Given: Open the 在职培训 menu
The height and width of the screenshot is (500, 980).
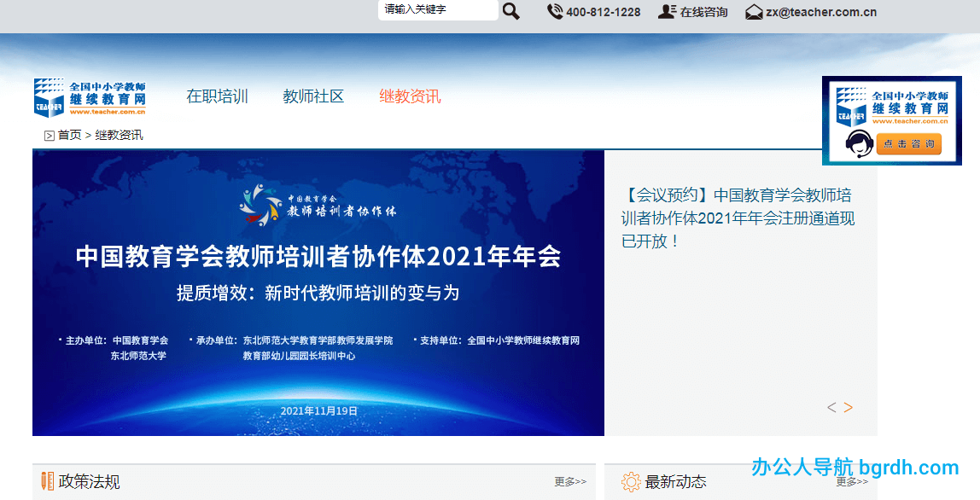Looking at the screenshot, I should click(x=217, y=96).
